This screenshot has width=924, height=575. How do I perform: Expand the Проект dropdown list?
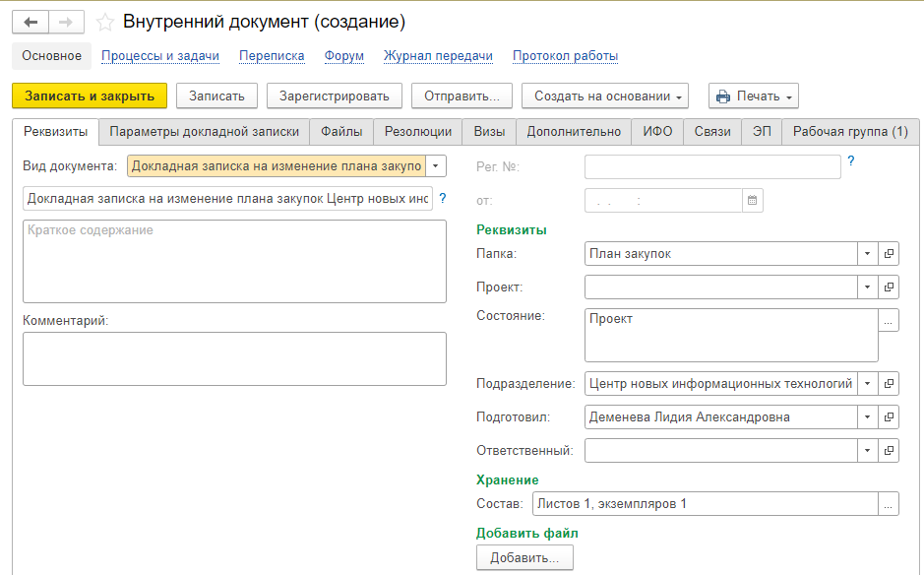[x=868, y=287]
